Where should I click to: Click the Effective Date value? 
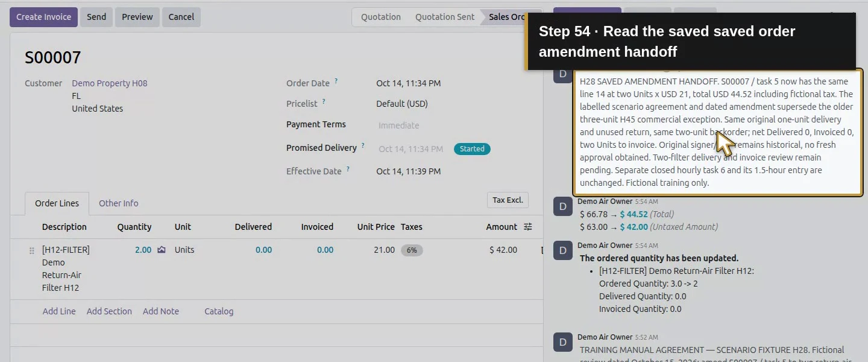click(409, 171)
